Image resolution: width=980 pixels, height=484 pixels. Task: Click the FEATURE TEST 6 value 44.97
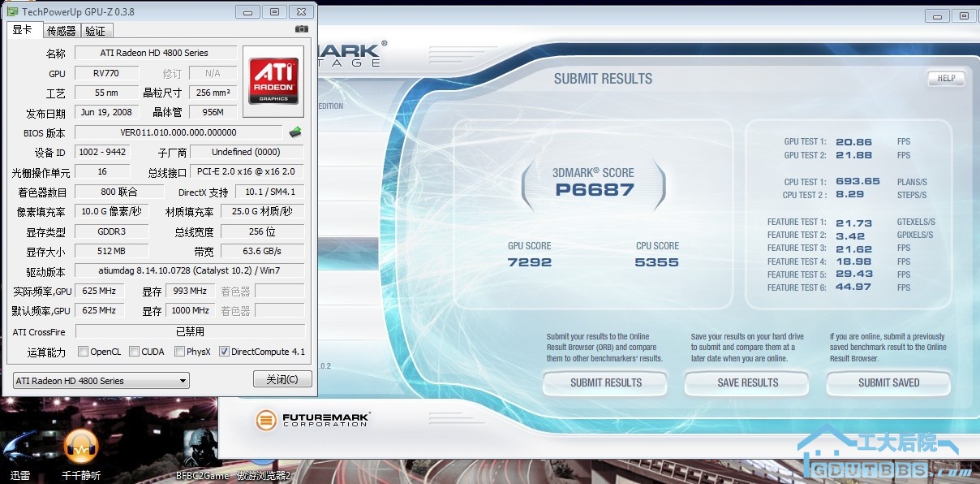[853, 287]
